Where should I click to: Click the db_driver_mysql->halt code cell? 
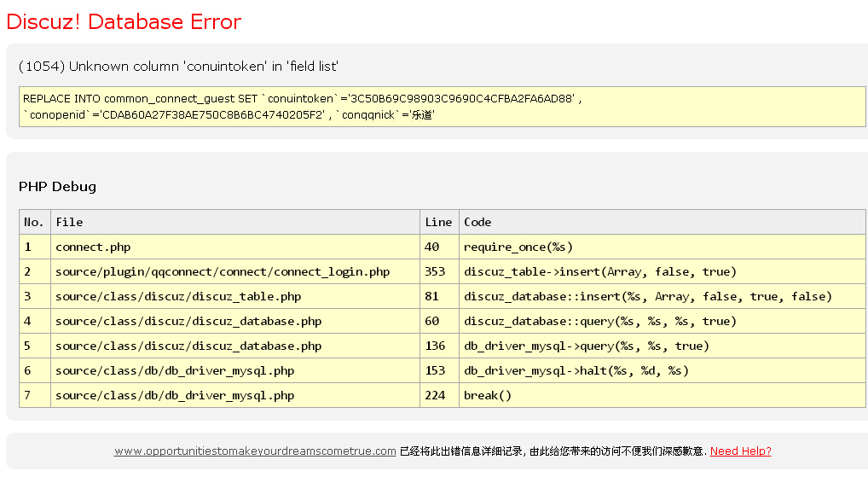click(662, 370)
